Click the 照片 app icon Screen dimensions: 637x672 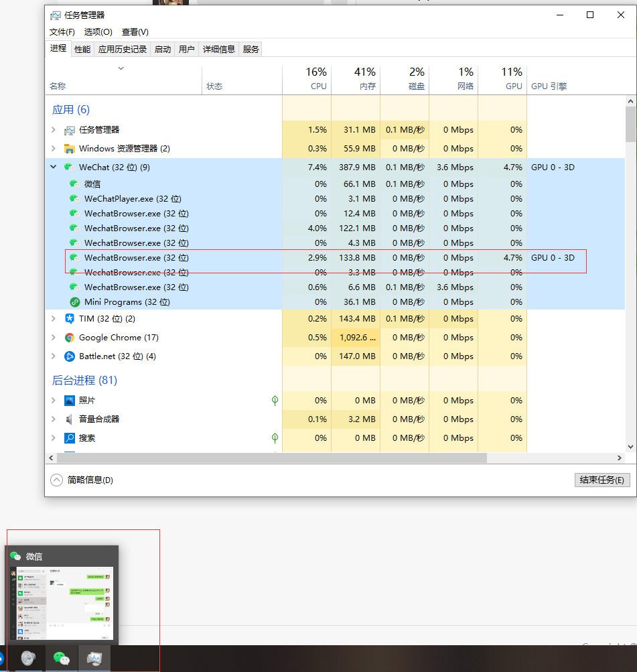[x=70, y=401]
